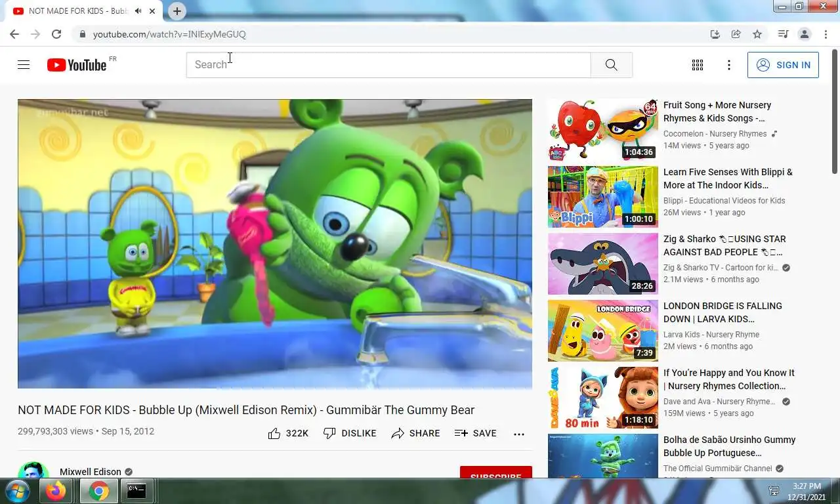The height and width of the screenshot is (504, 840).
Task: Open Mixwell Edison channel name link
Action: click(x=91, y=472)
